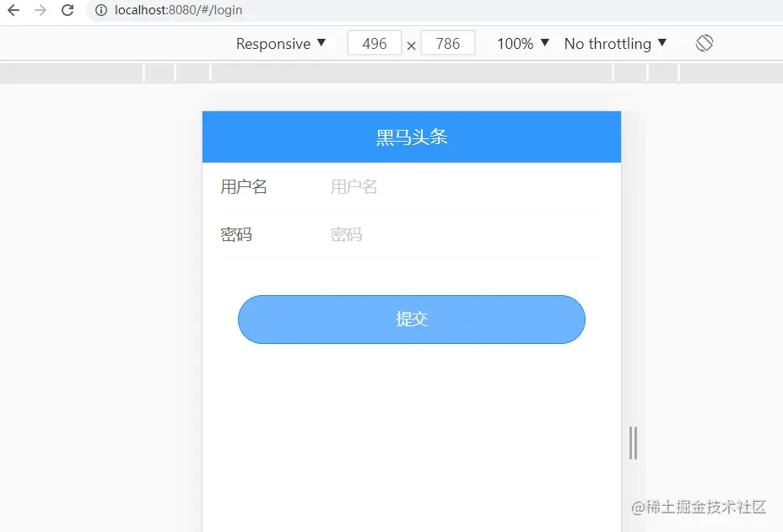The width and height of the screenshot is (783, 532).
Task: Focus the 用户名 username input field
Action: (466, 186)
